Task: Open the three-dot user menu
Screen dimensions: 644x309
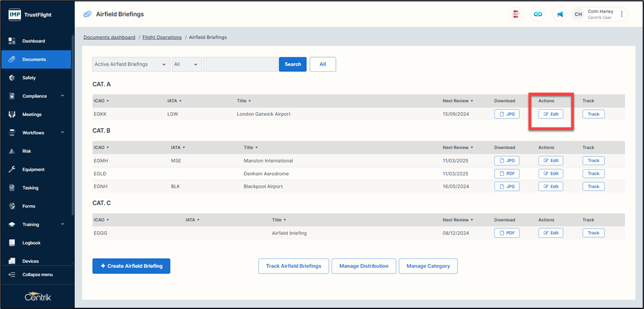Action: point(622,14)
